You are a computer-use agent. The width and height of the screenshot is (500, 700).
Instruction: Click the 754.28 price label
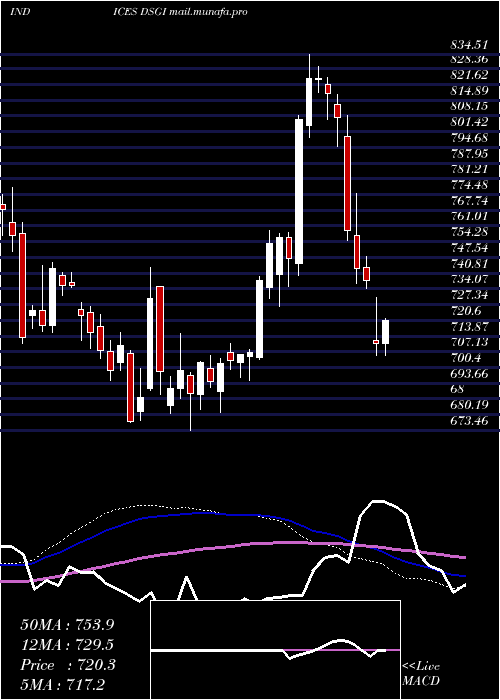[x=469, y=233]
